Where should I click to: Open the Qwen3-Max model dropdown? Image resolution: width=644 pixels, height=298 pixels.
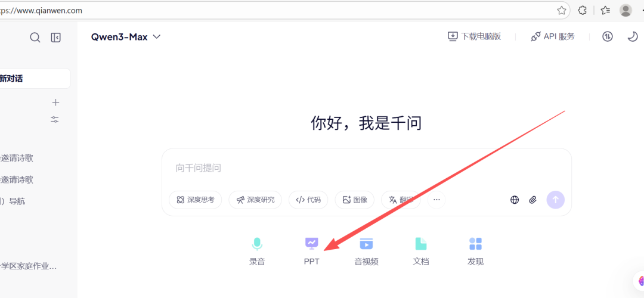click(126, 37)
